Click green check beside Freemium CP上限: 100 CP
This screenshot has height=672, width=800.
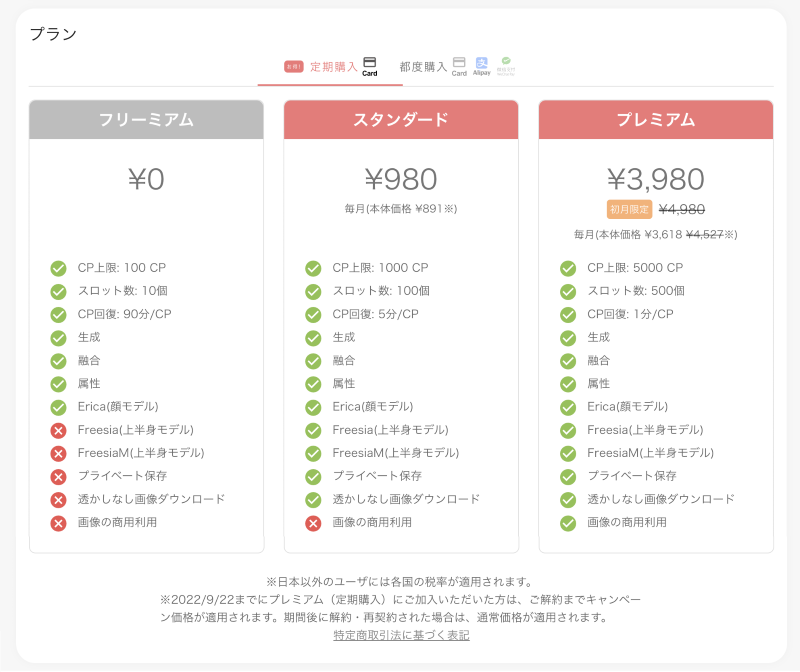58,268
